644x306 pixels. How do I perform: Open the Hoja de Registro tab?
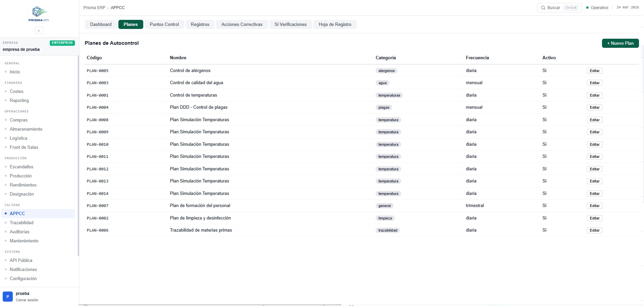pos(335,25)
